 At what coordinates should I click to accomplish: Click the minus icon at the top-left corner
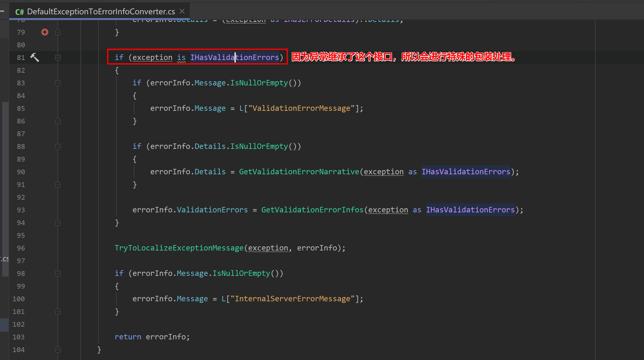[3, 10]
